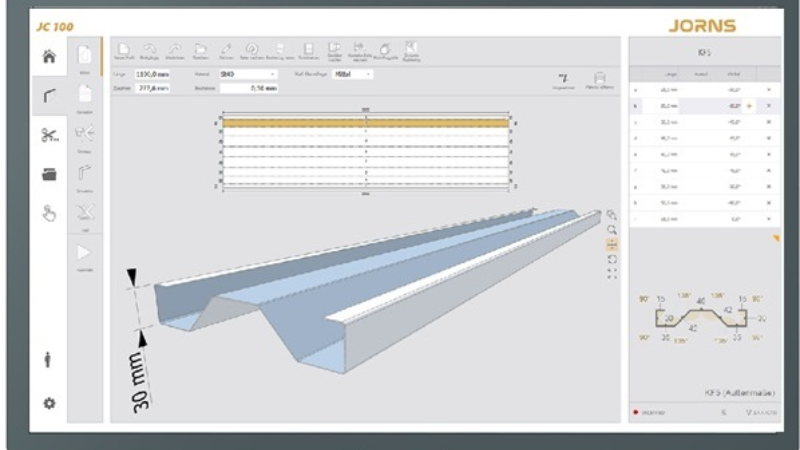Click the new profile toolbar icon
The width and height of the screenshot is (800, 450).
(124, 50)
